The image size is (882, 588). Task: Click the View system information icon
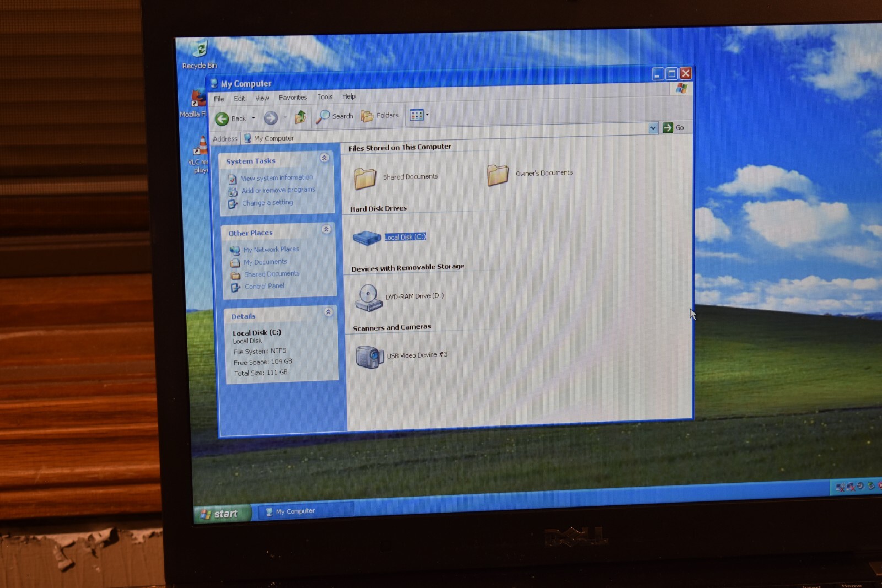[233, 179]
